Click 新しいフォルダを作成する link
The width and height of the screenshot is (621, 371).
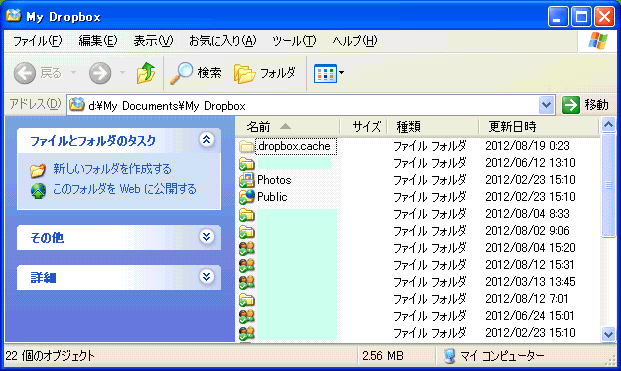tap(112, 169)
